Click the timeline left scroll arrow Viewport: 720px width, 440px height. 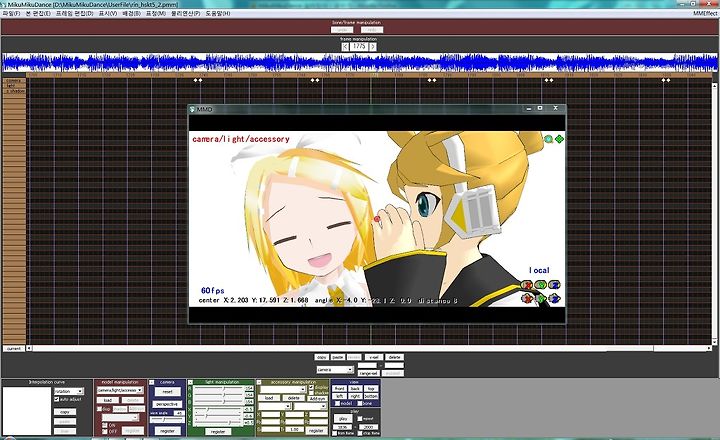[x=29, y=348]
